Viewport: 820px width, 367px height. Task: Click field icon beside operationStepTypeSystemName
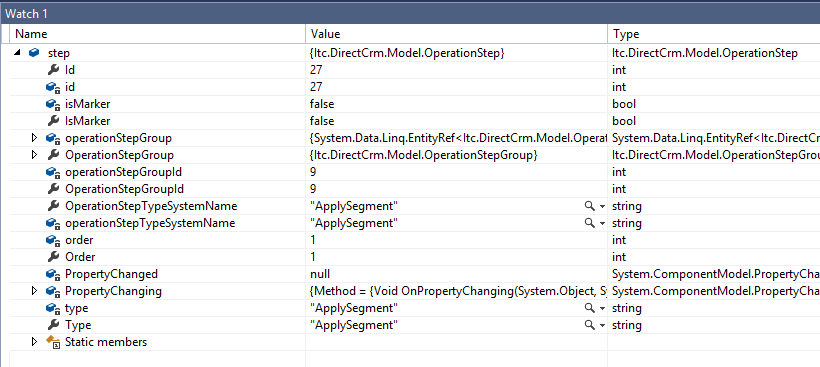click(53, 224)
